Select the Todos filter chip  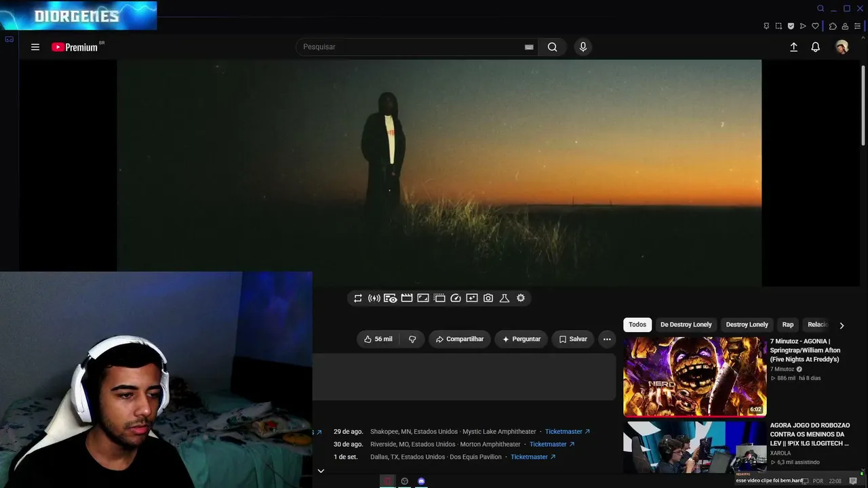click(x=637, y=325)
